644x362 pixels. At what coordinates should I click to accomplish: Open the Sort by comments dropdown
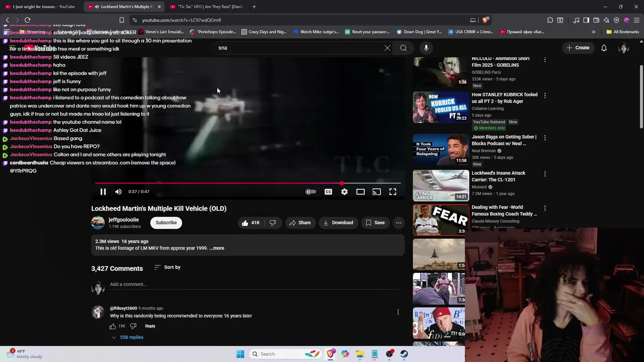(x=167, y=267)
